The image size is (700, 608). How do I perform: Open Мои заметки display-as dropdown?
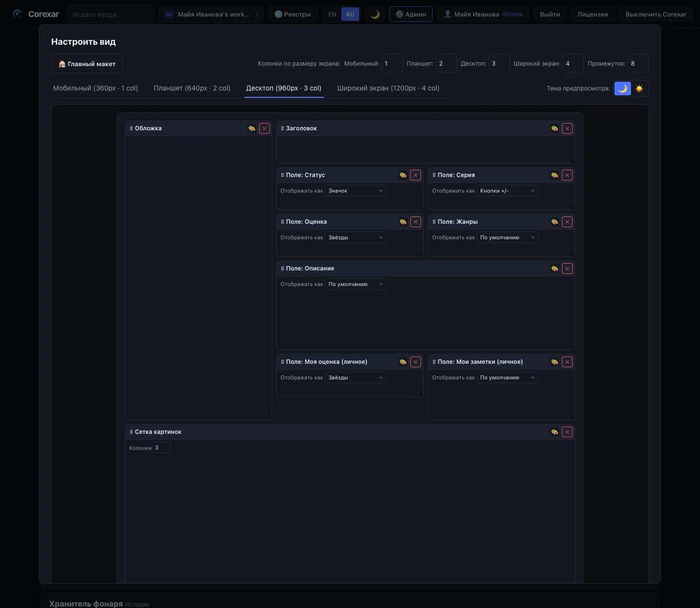pos(507,377)
